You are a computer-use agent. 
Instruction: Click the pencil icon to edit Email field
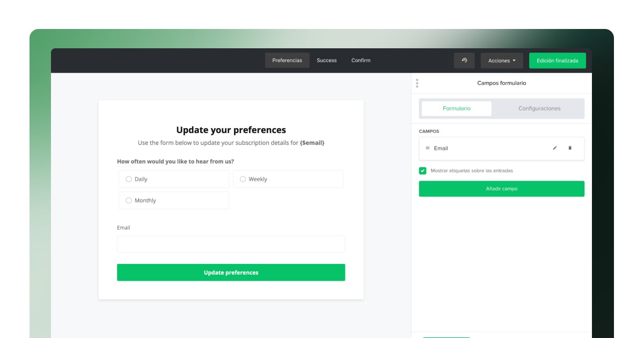click(x=555, y=148)
